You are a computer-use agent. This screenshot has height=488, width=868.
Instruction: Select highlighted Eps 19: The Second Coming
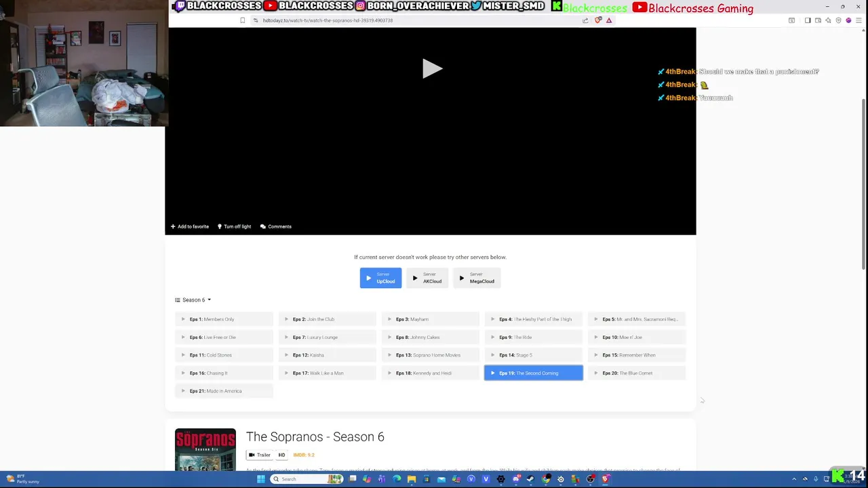pyautogui.click(x=533, y=373)
